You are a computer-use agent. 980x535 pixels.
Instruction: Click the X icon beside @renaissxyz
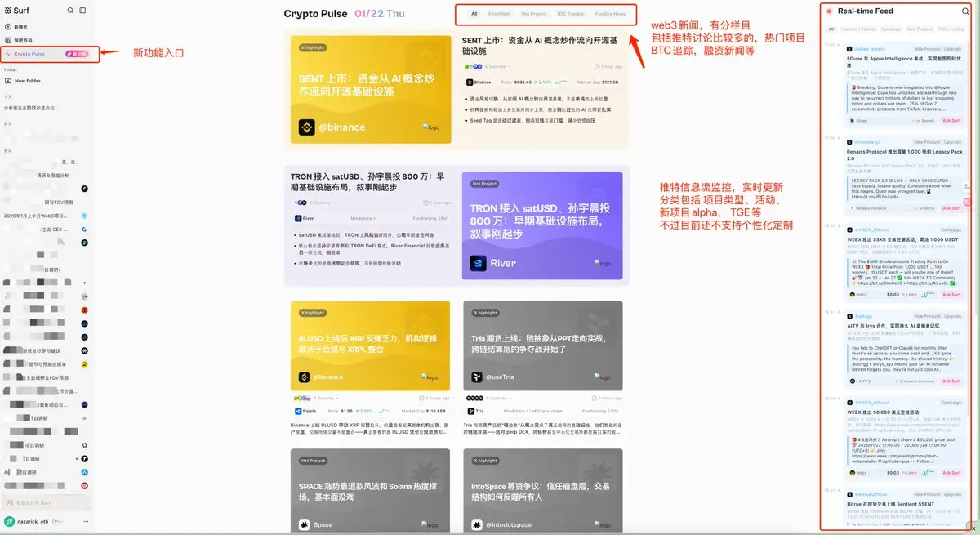pos(850,142)
